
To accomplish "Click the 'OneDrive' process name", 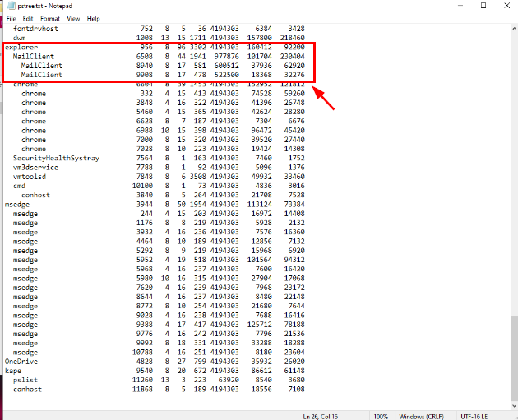I will pyautogui.click(x=21, y=362).
